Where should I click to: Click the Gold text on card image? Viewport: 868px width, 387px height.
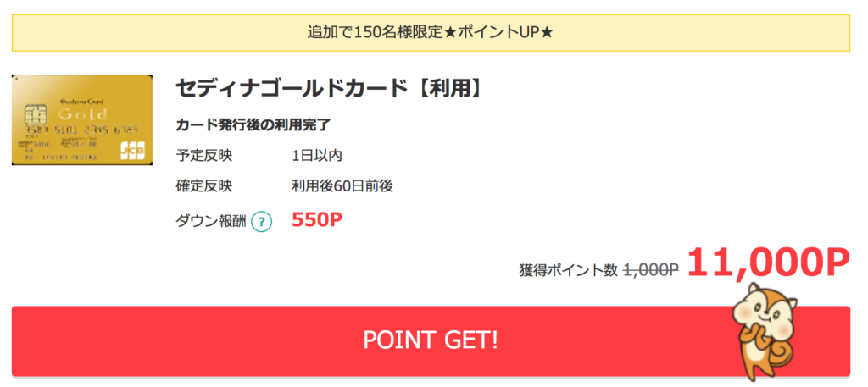click(x=82, y=115)
